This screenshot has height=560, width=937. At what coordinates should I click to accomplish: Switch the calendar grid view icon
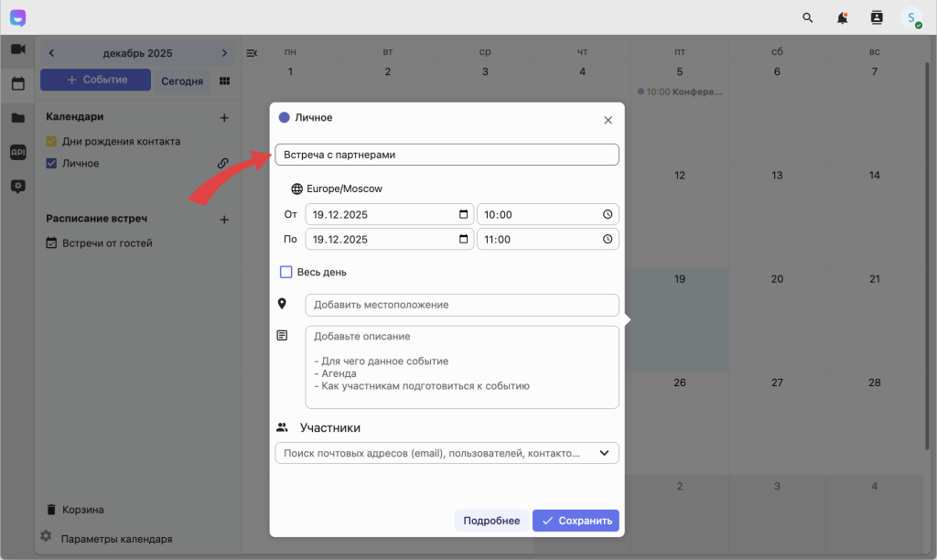[x=224, y=81]
